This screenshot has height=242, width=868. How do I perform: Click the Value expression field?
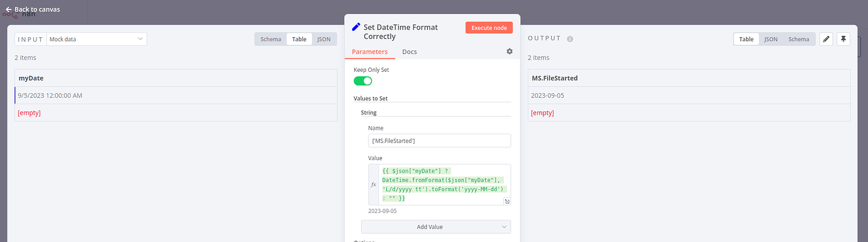point(440,185)
